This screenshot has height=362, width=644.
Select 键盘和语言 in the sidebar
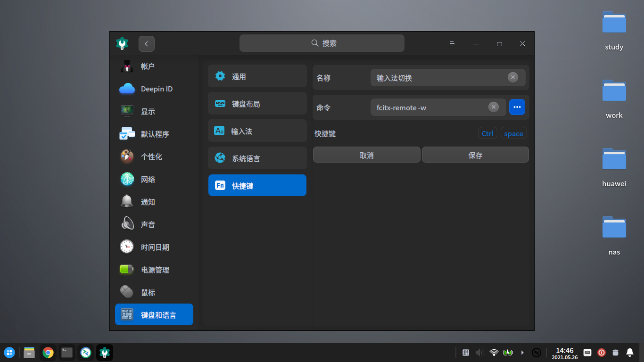154,314
